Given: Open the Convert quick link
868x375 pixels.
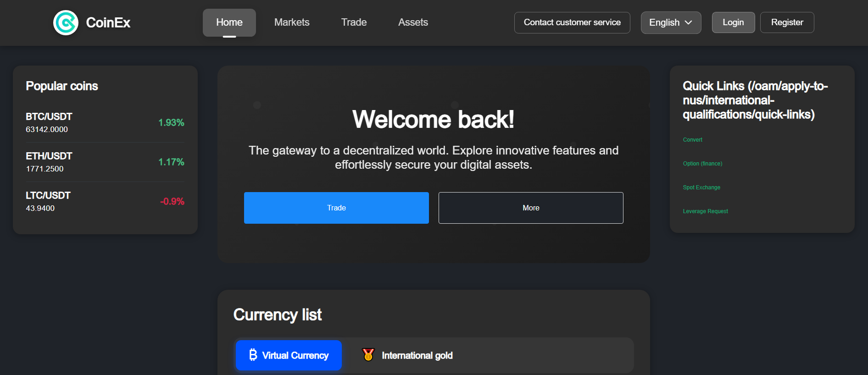Looking at the screenshot, I should 692,140.
